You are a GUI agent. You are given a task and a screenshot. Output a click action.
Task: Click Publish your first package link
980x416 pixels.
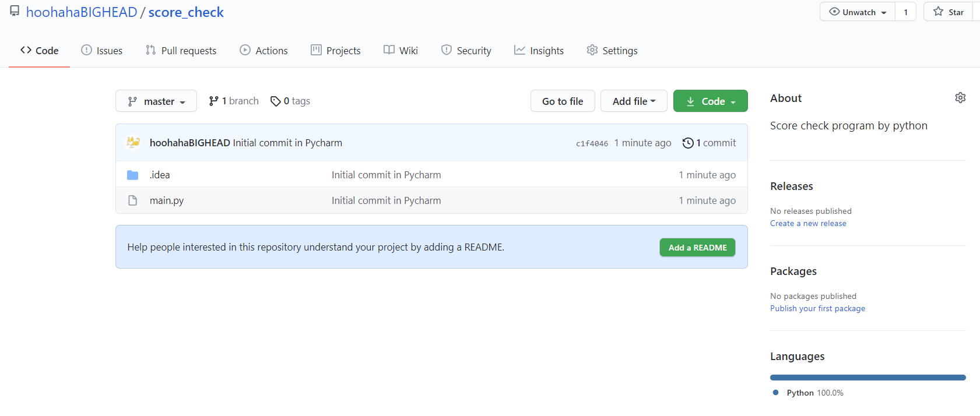click(817, 308)
